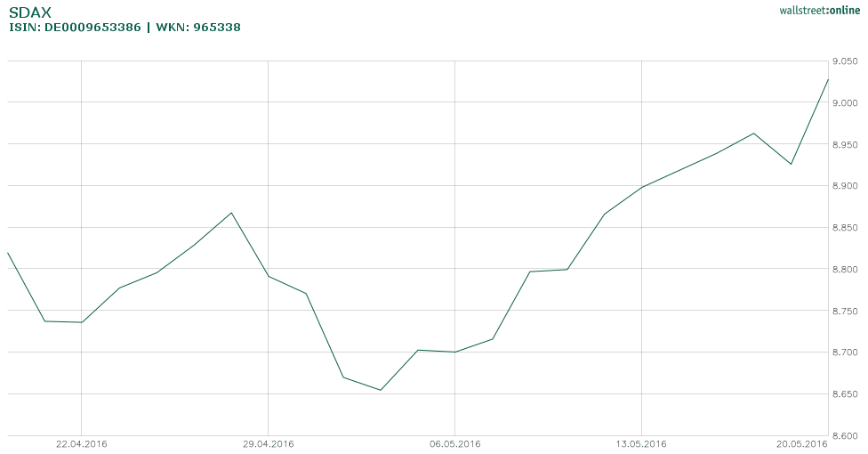Click the 13.05.2016 date label
868x454 pixels.
coord(641,443)
